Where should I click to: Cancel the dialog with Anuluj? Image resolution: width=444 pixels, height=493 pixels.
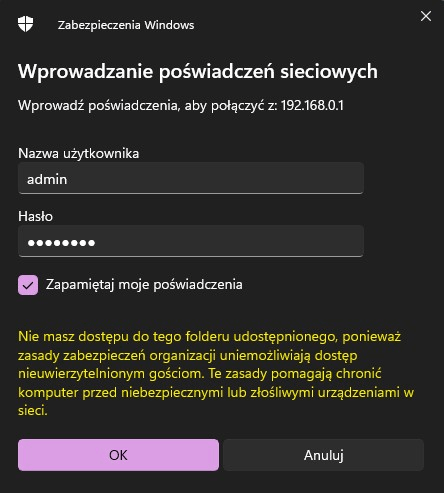pyautogui.click(x=324, y=455)
